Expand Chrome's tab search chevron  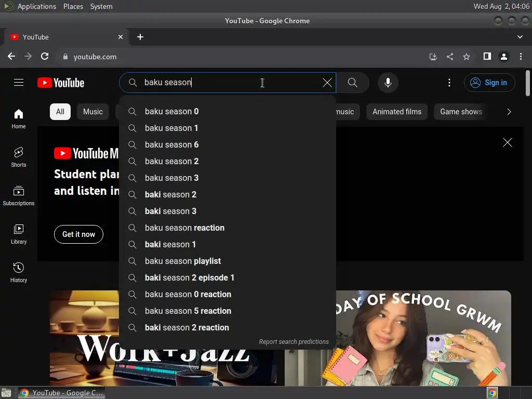520,37
